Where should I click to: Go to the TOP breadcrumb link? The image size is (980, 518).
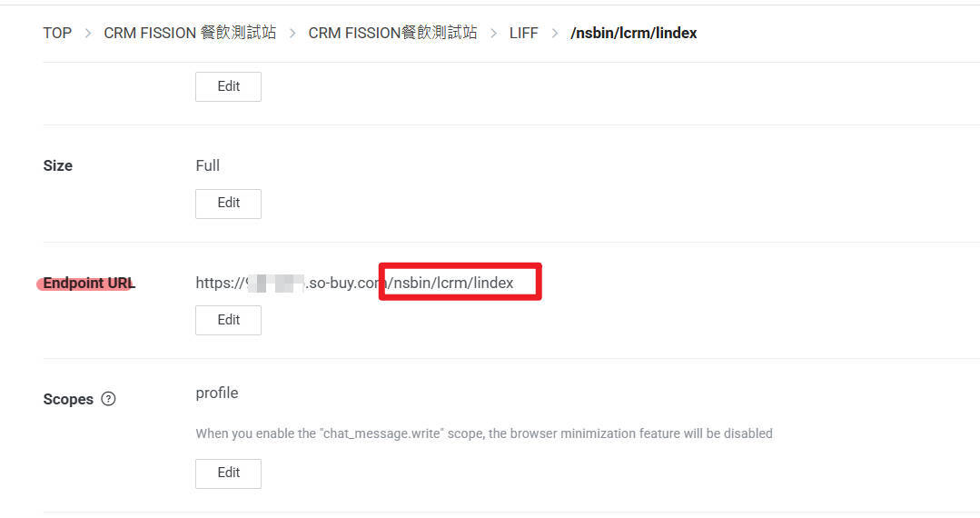[x=57, y=33]
